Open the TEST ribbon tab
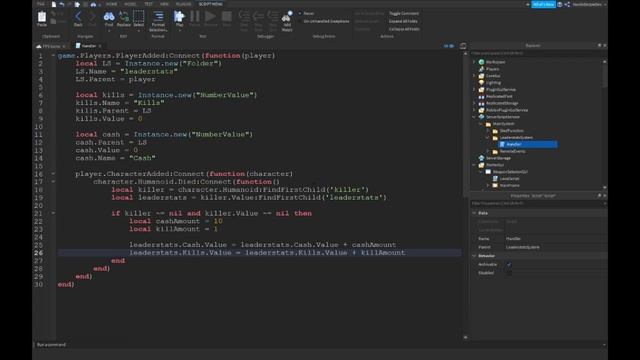640x360 pixels. pyautogui.click(x=148, y=4)
